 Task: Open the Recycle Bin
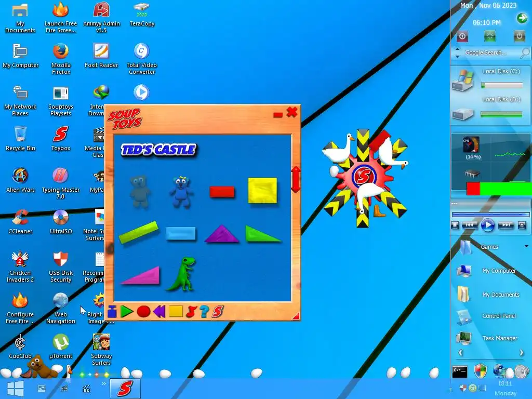point(20,138)
